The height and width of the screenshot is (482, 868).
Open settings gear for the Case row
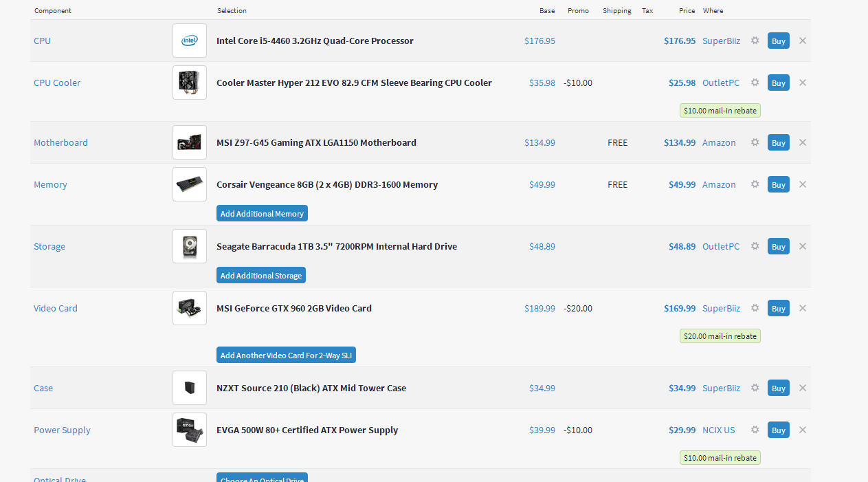755,388
